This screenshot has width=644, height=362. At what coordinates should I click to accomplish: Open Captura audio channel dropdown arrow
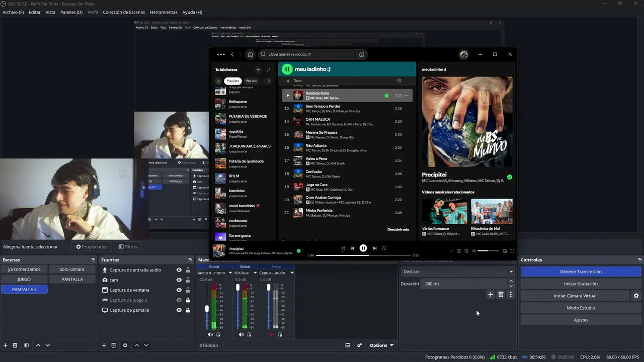coord(292,273)
